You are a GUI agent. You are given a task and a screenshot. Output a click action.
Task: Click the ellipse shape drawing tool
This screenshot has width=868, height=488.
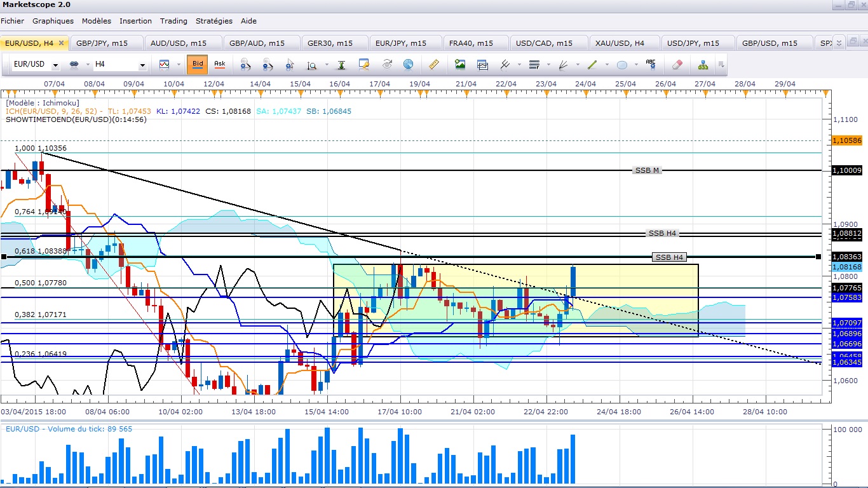point(622,65)
